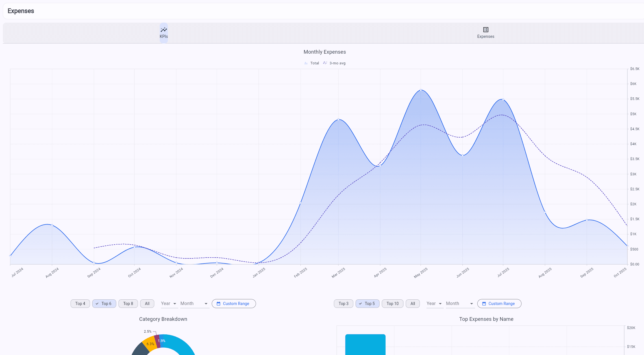Open the Expenses list tab icon
The width and height of the screenshot is (644, 355).
coord(486,30)
